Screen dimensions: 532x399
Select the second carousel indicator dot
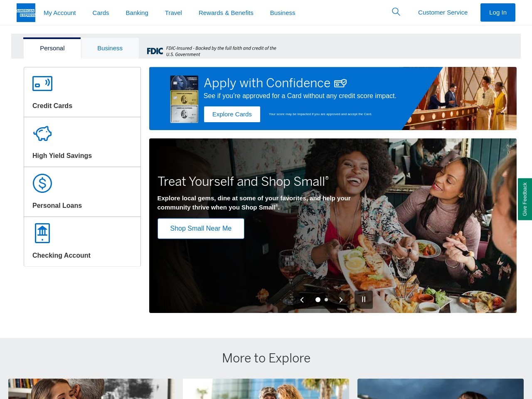click(x=326, y=299)
